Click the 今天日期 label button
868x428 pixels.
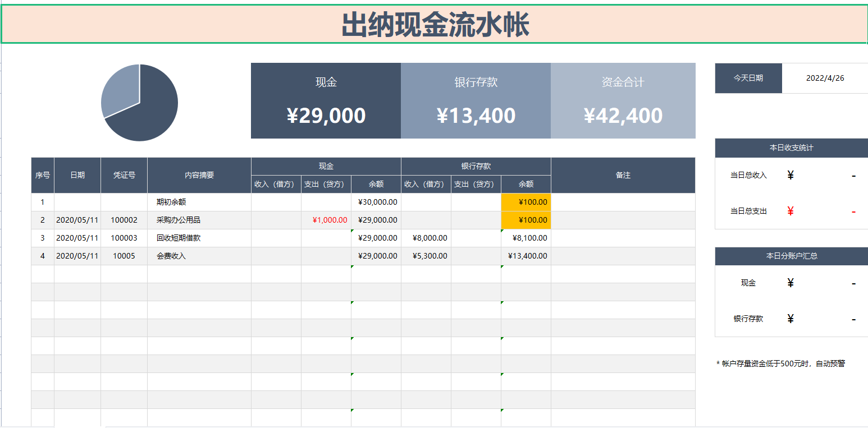[x=748, y=78]
